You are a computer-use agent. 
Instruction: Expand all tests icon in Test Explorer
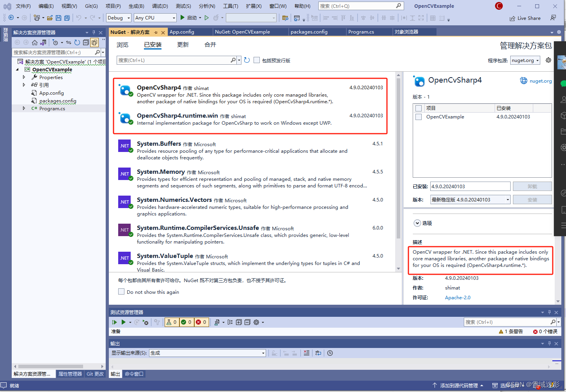coord(239,322)
